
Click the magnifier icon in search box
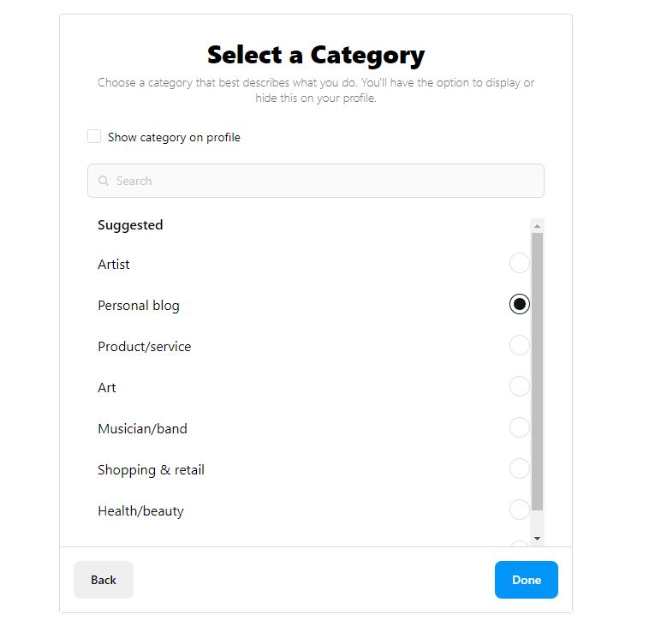[x=104, y=181]
